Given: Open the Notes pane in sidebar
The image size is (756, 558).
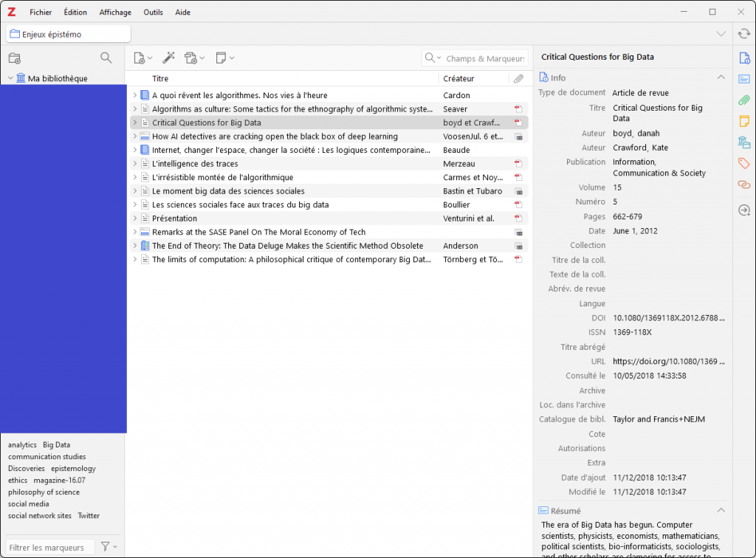Looking at the screenshot, I should (744, 121).
